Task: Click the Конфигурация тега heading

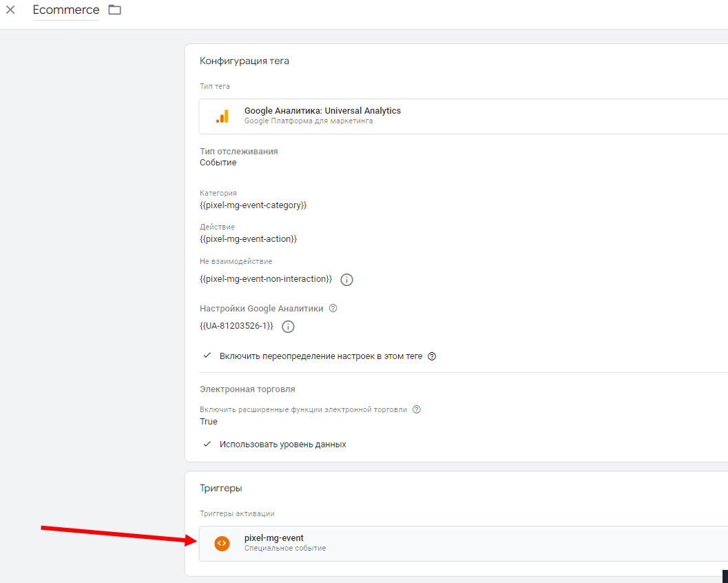Action: pos(245,61)
